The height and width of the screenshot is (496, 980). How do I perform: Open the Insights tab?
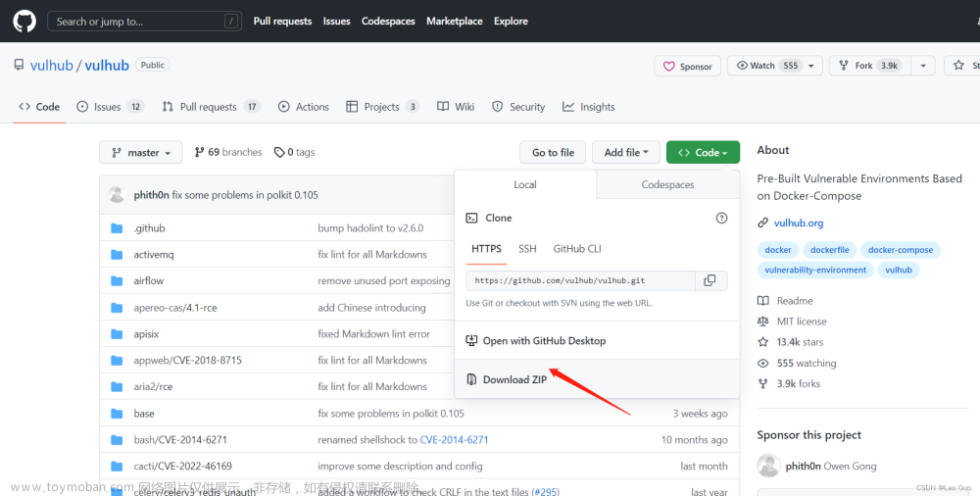tap(589, 107)
